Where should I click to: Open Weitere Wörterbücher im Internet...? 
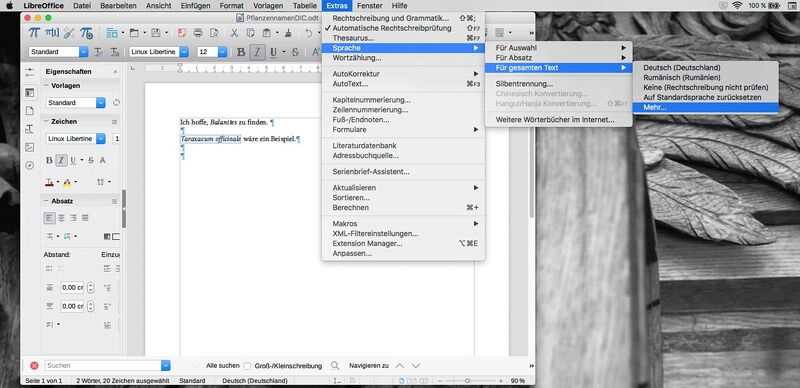click(x=558, y=120)
